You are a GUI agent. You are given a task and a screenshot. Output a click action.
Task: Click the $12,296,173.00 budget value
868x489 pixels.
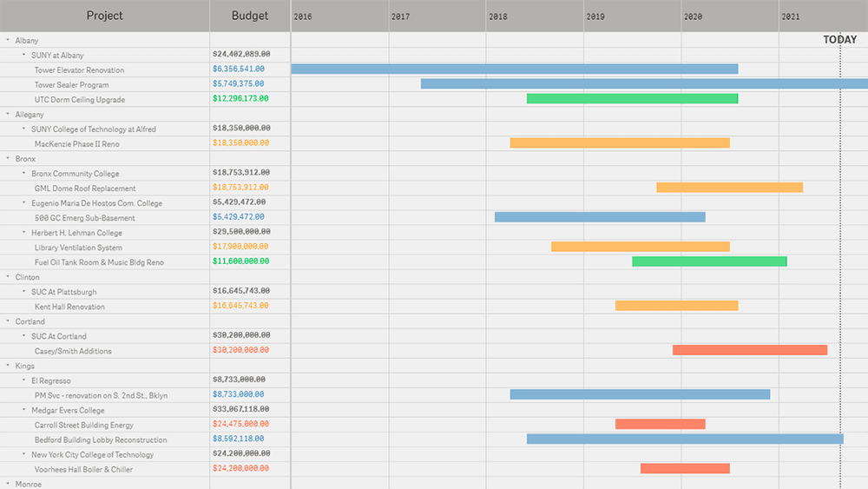[x=240, y=99]
